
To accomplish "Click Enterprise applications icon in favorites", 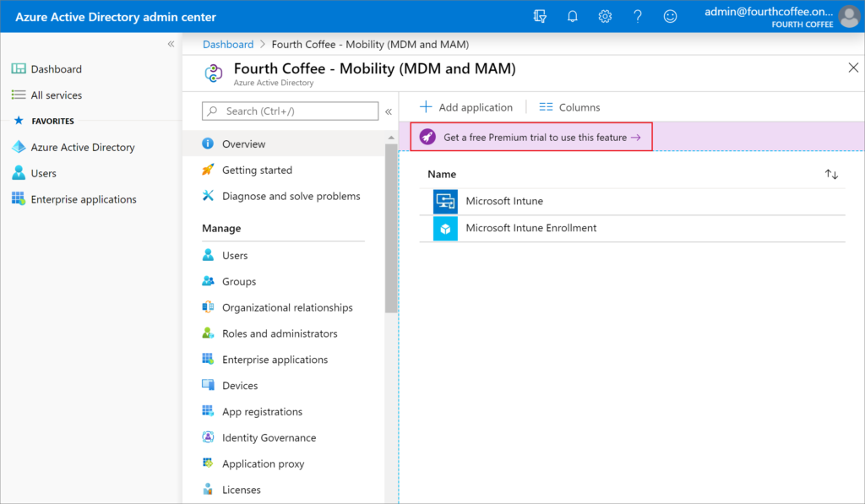I will pos(19,198).
